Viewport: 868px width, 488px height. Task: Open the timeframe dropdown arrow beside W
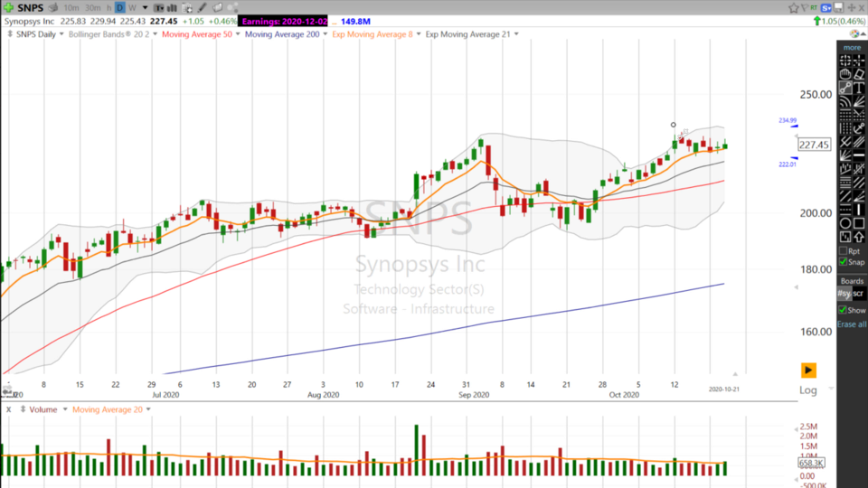click(145, 8)
